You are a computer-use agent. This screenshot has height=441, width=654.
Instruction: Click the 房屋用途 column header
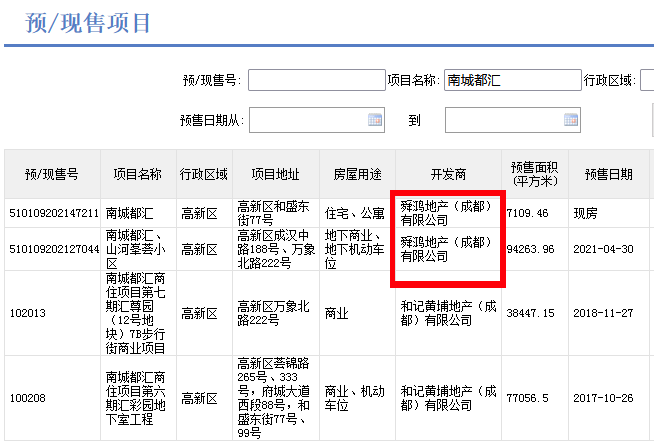click(x=357, y=174)
